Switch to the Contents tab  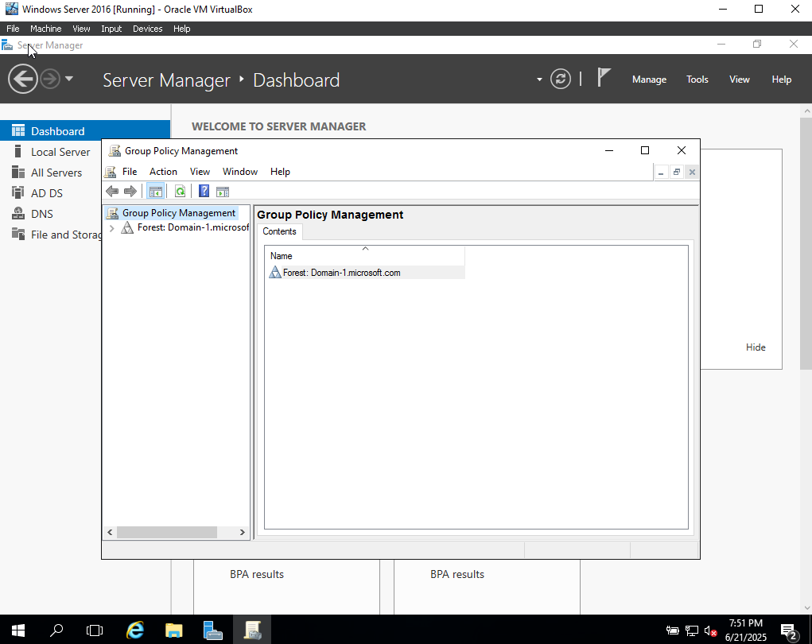pos(279,231)
